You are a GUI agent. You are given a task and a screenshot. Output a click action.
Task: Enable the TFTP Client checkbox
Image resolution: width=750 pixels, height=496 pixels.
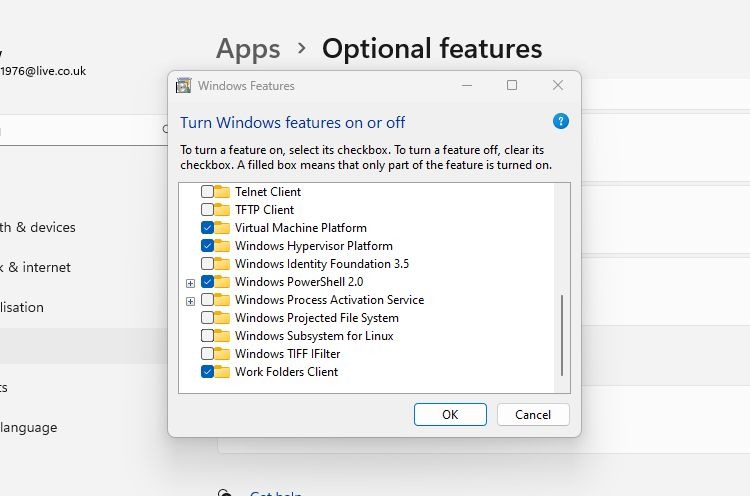207,209
